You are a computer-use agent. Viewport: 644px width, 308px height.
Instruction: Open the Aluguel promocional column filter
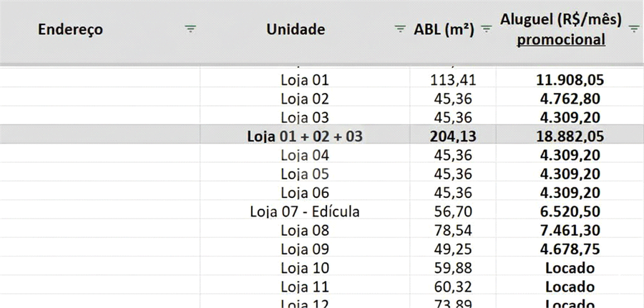tap(634, 29)
